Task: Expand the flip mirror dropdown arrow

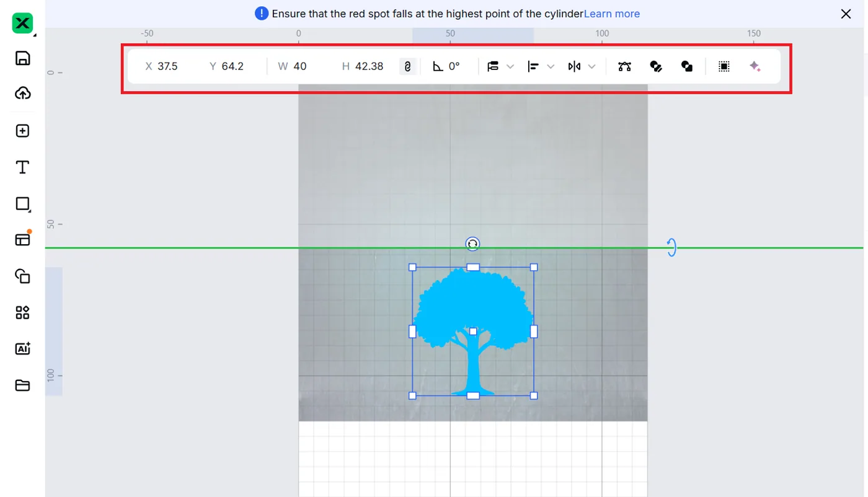Action: click(592, 66)
